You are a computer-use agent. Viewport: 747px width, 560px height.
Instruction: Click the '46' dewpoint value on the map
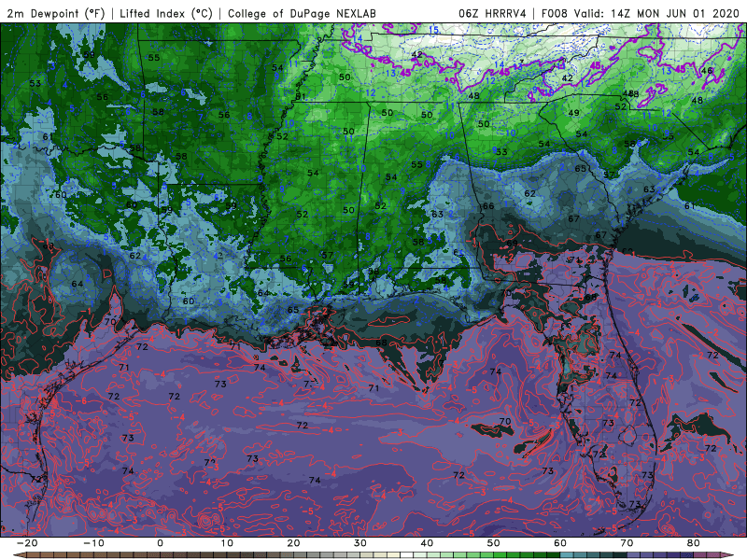708,71
